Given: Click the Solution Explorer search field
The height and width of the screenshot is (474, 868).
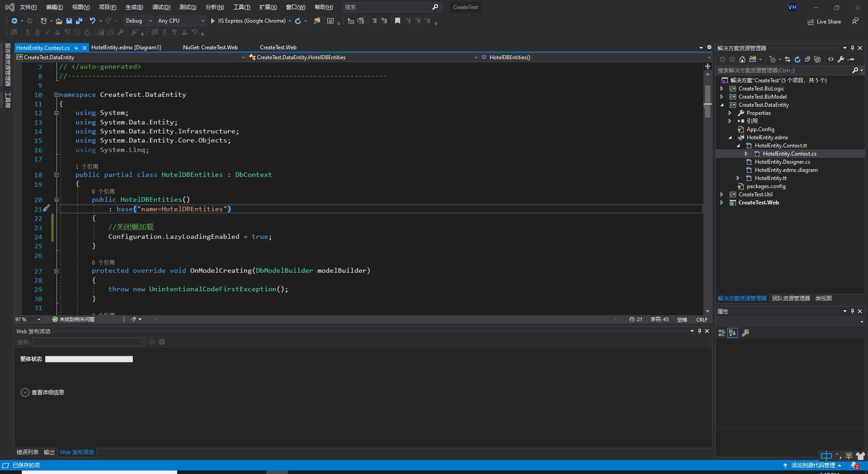Looking at the screenshot, I should (x=784, y=71).
